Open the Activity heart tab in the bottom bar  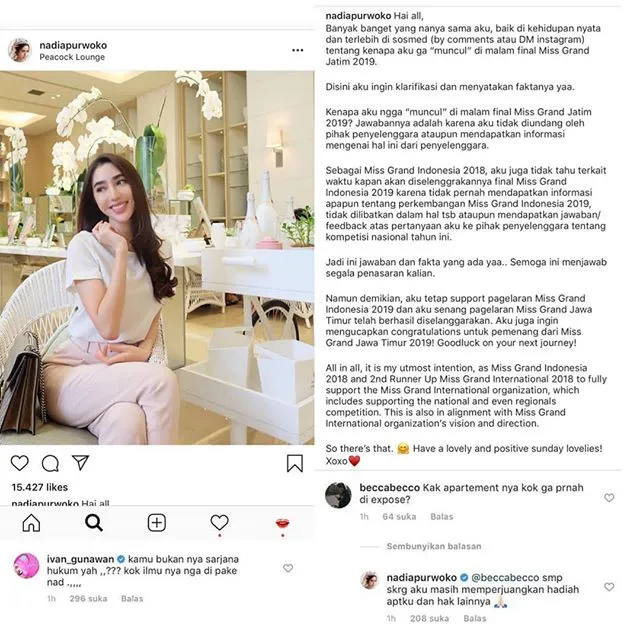tap(219, 522)
